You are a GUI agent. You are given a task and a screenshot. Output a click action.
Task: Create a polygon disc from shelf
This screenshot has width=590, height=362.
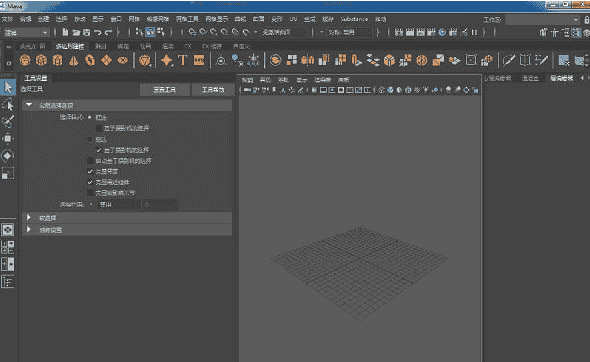[x=123, y=60]
